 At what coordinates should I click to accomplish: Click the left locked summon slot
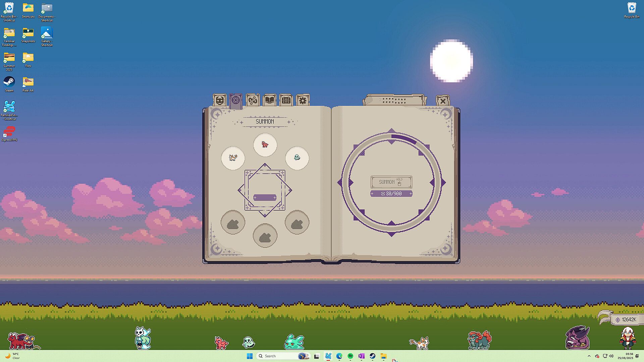point(233,223)
